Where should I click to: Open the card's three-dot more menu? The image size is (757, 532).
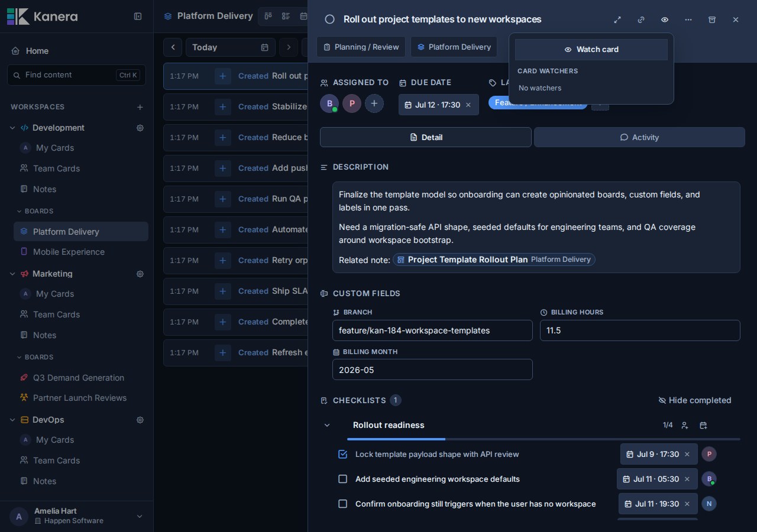[688, 20]
